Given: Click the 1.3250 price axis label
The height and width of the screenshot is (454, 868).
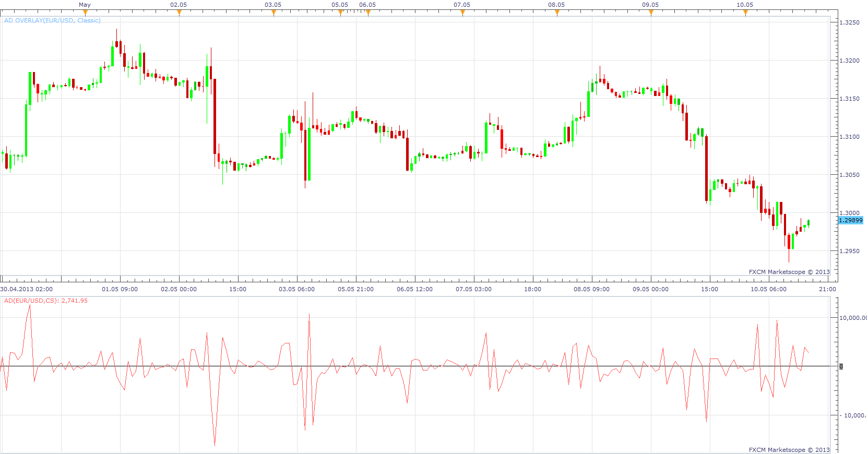Looking at the screenshot, I should [x=849, y=22].
